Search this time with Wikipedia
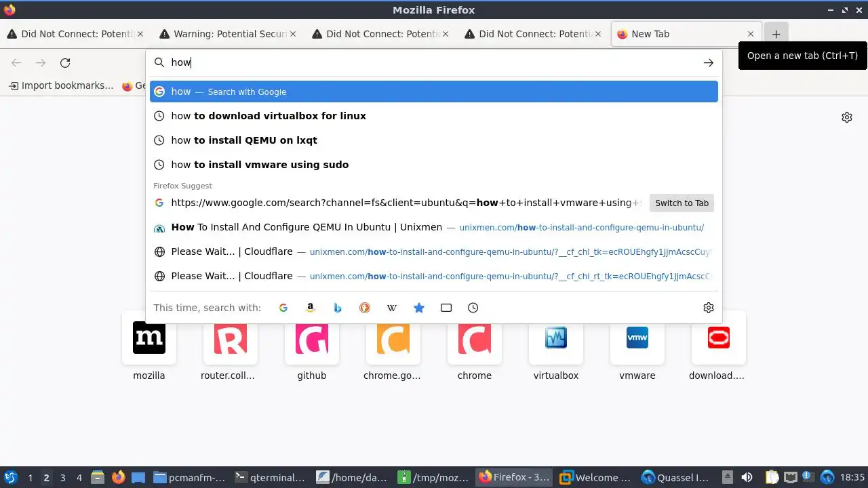This screenshot has height=488, width=868. 392,308
